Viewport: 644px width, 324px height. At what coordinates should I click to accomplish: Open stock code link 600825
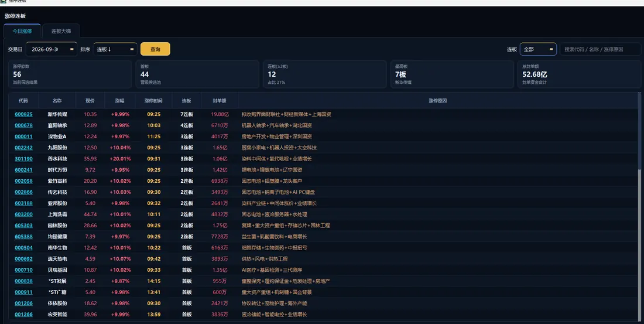(23, 114)
